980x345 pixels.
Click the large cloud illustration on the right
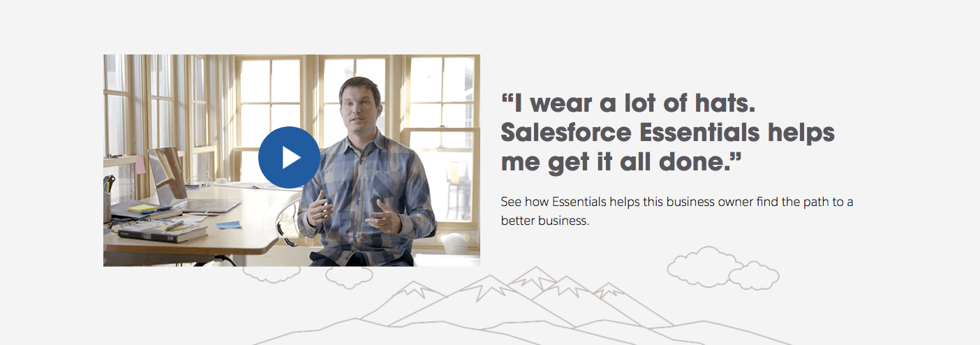(704, 266)
